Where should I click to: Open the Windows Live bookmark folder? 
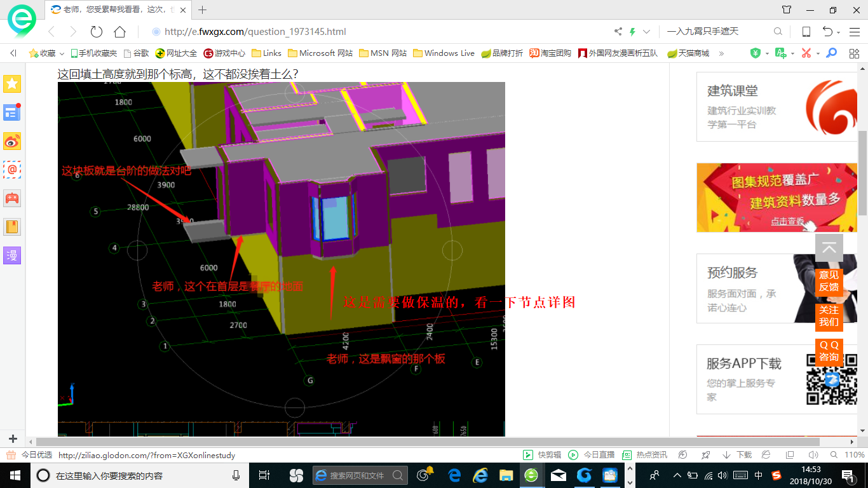(444, 53)
